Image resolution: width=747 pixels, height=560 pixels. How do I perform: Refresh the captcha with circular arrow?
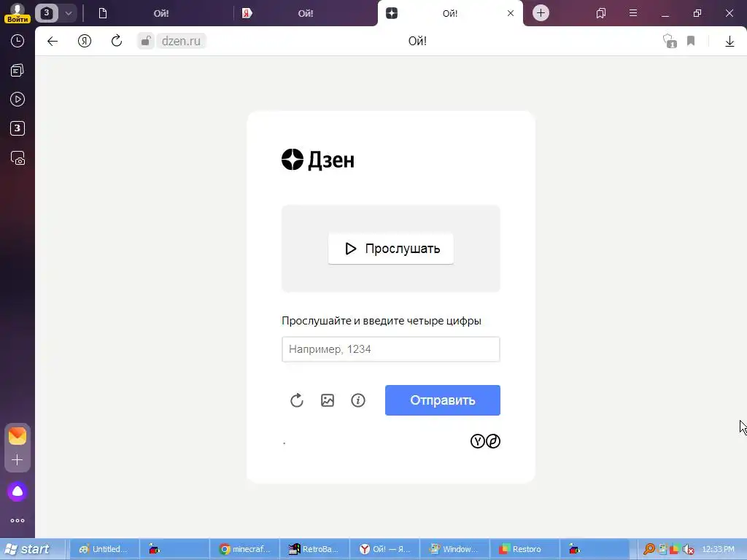click(x=297, y=400)
